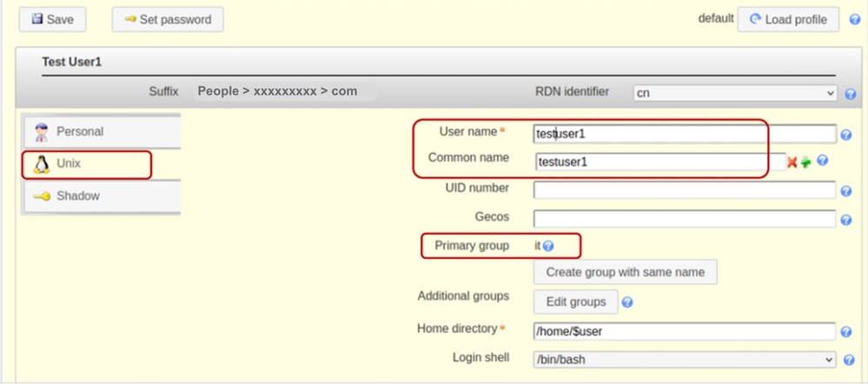The height and width of the screenshot is (384, 868).
Task: Focus the Gecos input field
Action: [685, 219]
